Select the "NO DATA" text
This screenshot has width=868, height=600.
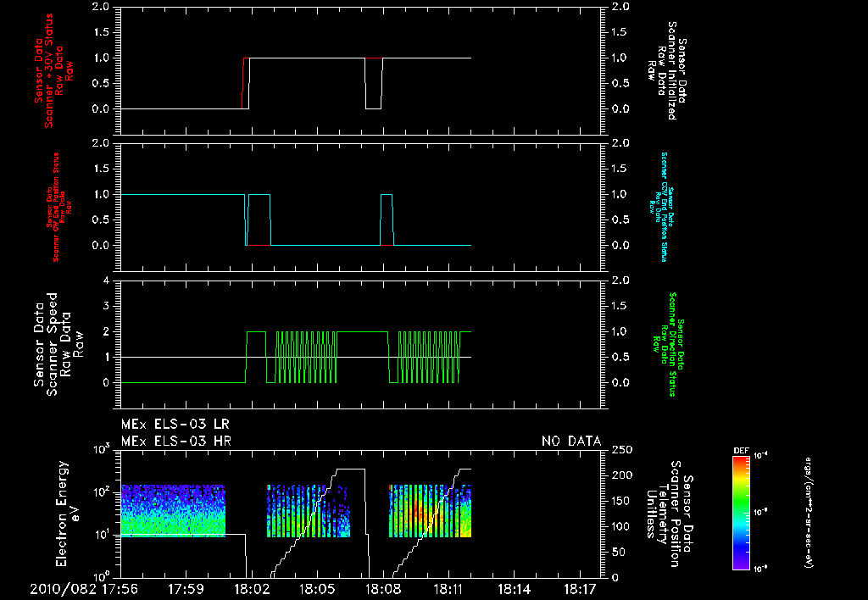[571, 442]
